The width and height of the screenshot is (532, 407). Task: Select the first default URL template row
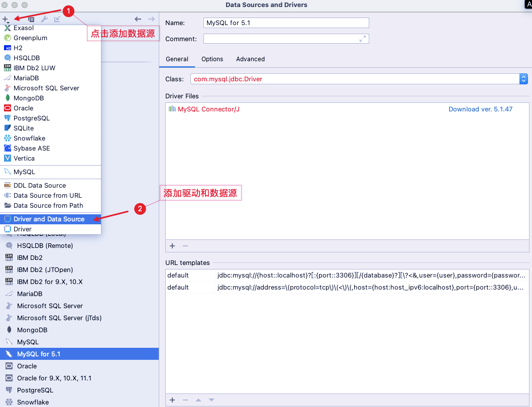[x=347, y=275]
